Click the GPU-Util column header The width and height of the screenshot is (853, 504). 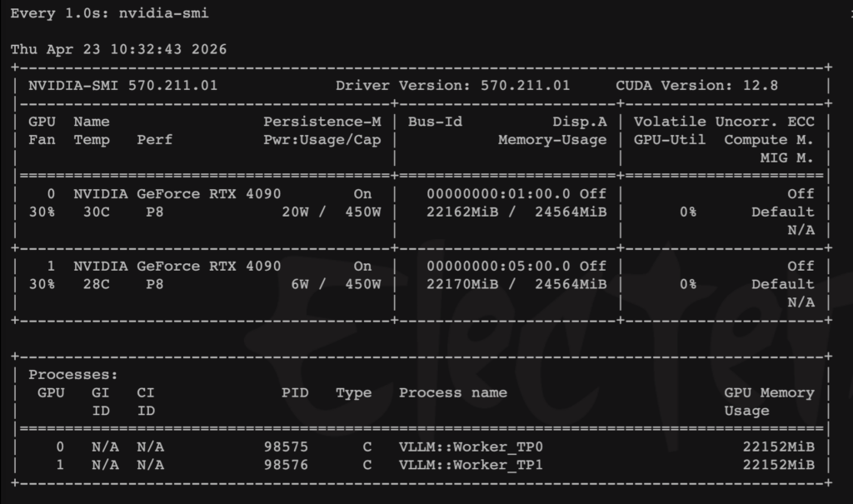669,140
